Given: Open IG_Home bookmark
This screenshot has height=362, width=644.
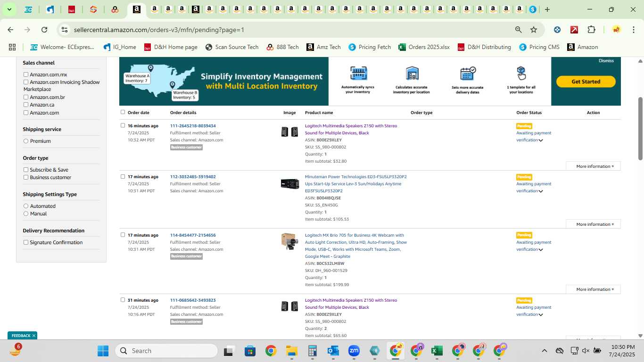Looking at the screenshot, I should (120, 47).
